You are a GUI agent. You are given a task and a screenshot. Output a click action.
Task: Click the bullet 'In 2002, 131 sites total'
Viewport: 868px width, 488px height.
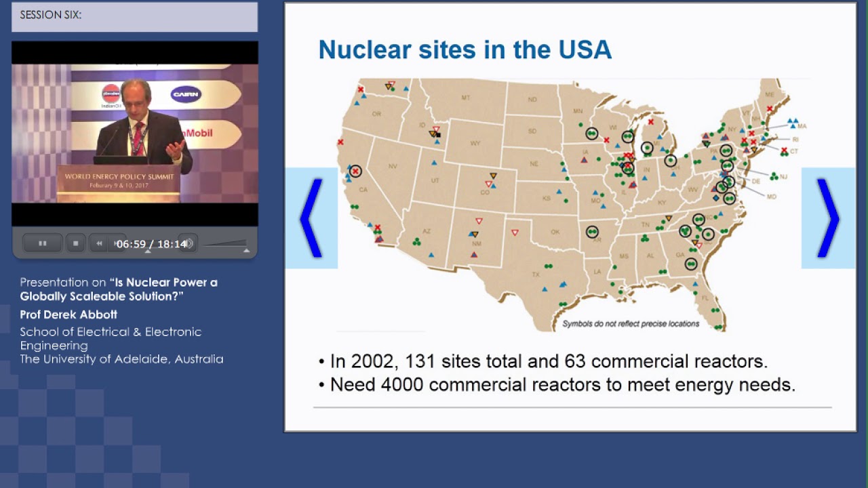tap(542, 361)
